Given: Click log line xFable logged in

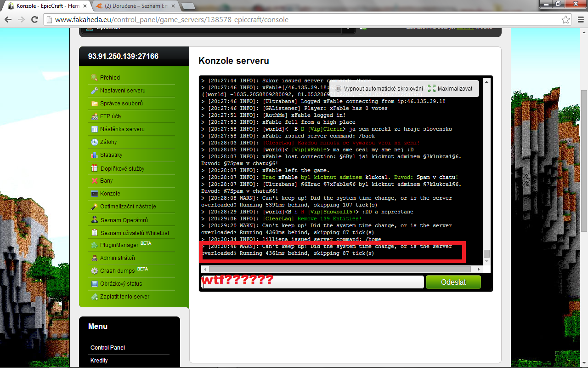Looking at the screenshot, I should (273, 115).
